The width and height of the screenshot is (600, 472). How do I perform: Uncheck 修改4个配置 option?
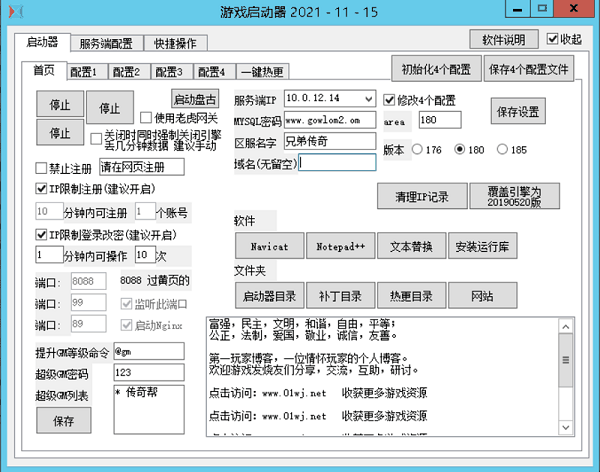(391, 100)
